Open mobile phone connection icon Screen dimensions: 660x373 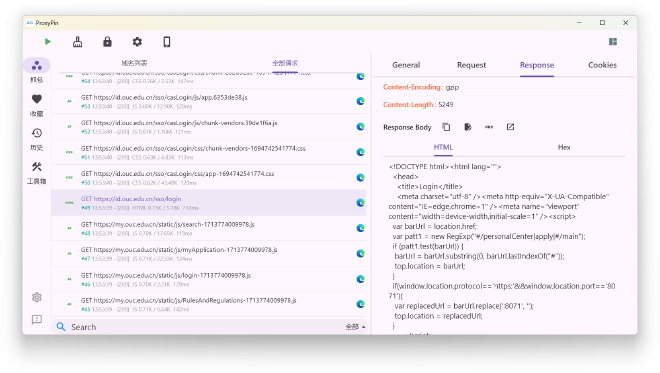click(167, 42)
